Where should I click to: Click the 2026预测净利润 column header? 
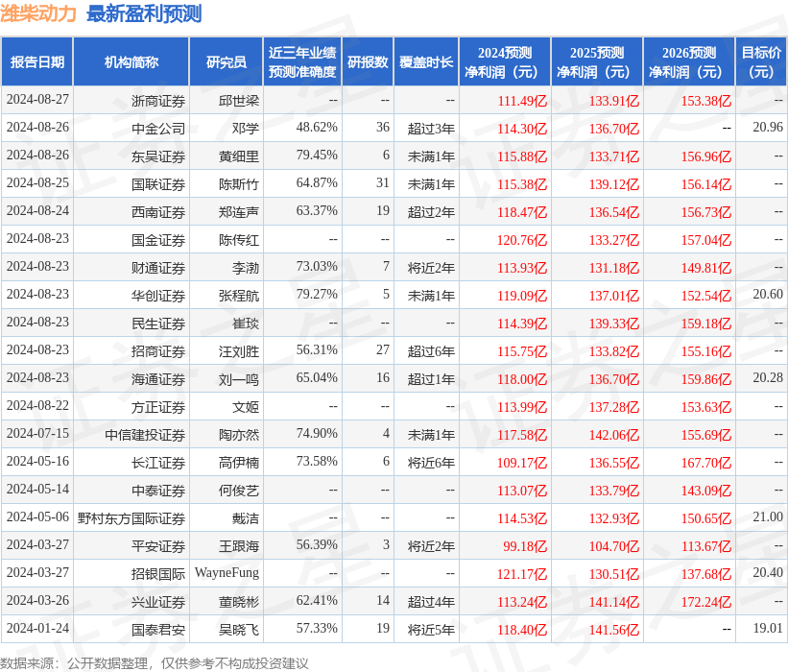pyautogui.click(x=689, y=61)
